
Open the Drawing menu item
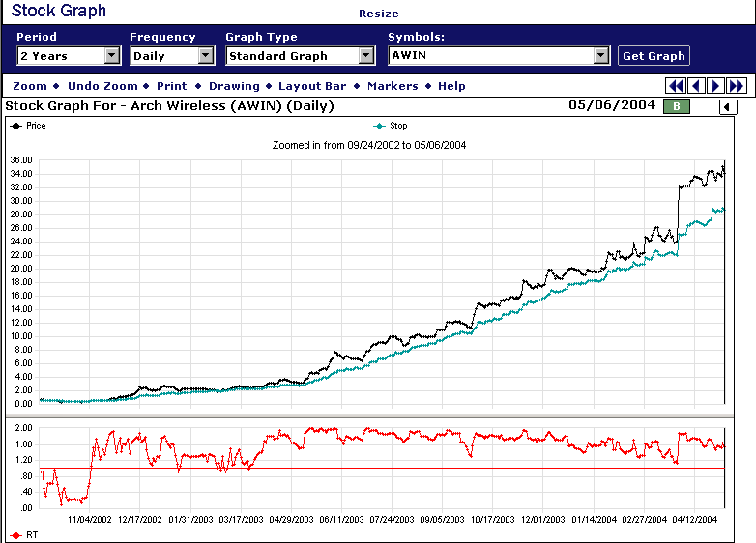coord(234,86)
